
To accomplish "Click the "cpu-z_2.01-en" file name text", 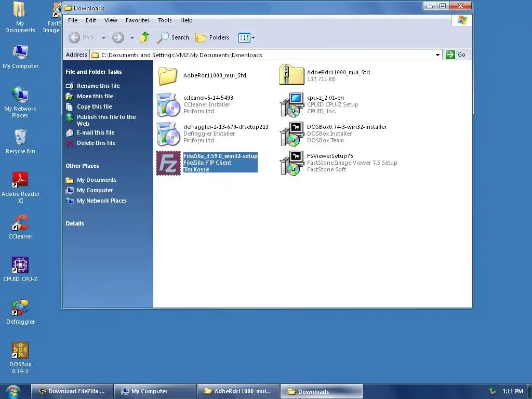I will pyautogui.click(x=325, y=98).
